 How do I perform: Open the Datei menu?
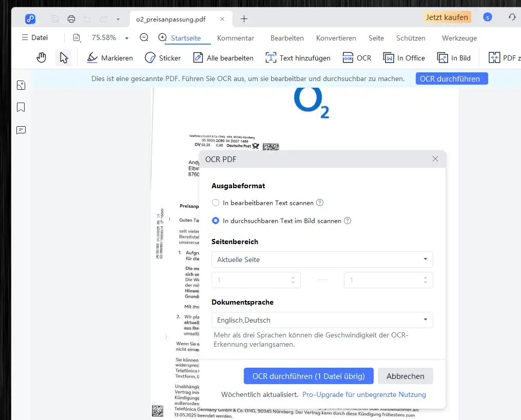[x=35, y=37]
